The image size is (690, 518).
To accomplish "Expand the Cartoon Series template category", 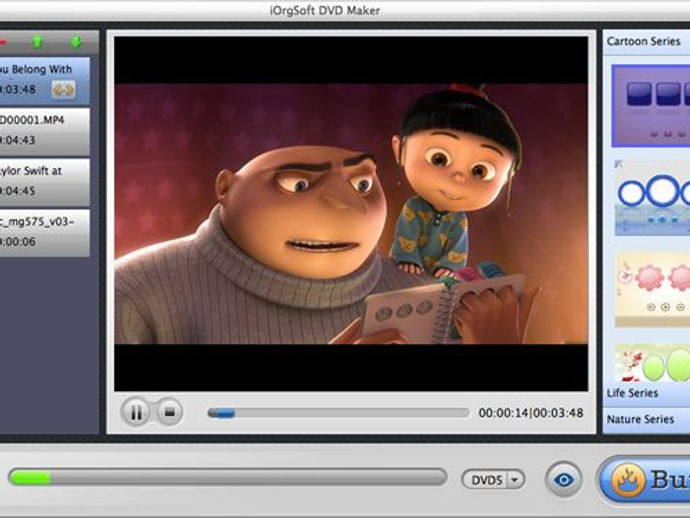I will click(646, 42).
